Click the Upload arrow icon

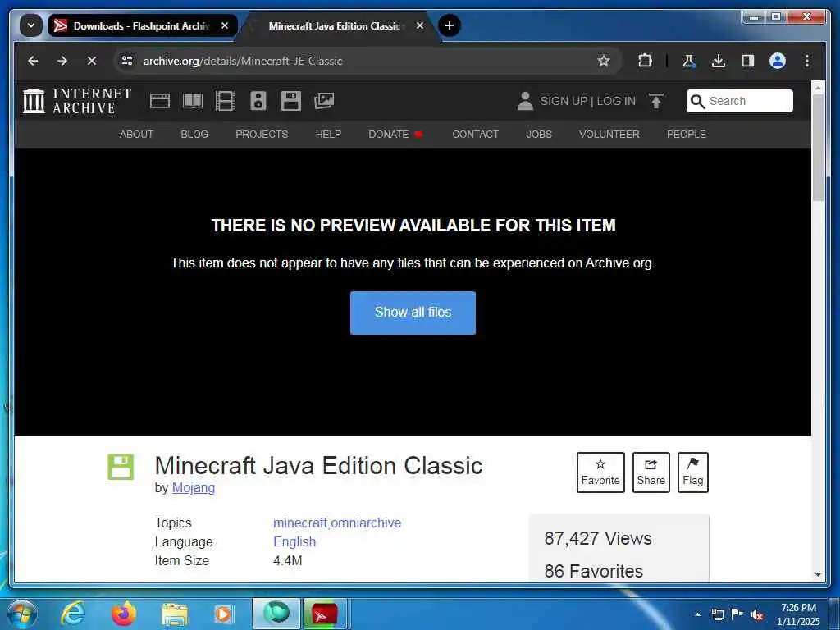[655, 101]
